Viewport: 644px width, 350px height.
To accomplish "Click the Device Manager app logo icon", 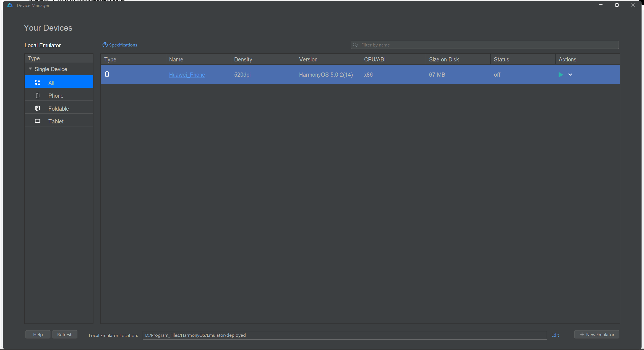I will [10, 5].
